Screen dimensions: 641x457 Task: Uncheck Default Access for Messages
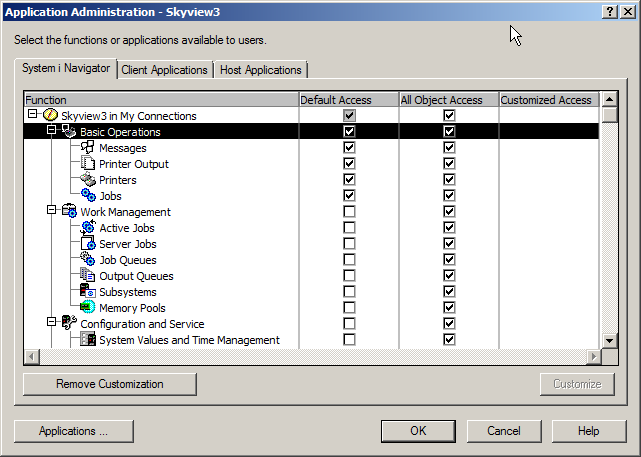(349, 147)
